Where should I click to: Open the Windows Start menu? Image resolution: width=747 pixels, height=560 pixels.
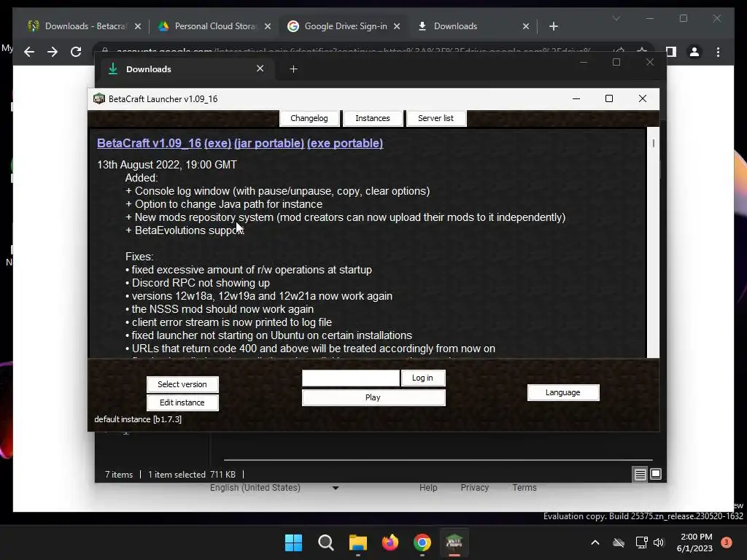point(293,542)
